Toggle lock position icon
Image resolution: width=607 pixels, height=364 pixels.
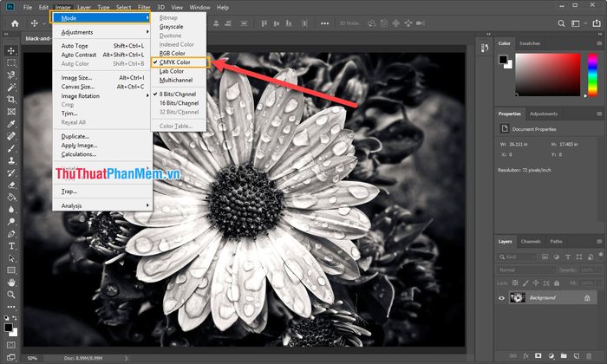(x=536, y=283)
